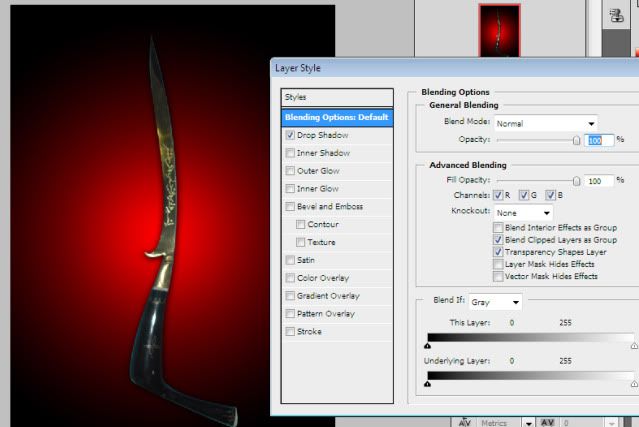The image size is (639, 427).
Task: Check Blend Interior Effects as Group
Action: point(498,227)
